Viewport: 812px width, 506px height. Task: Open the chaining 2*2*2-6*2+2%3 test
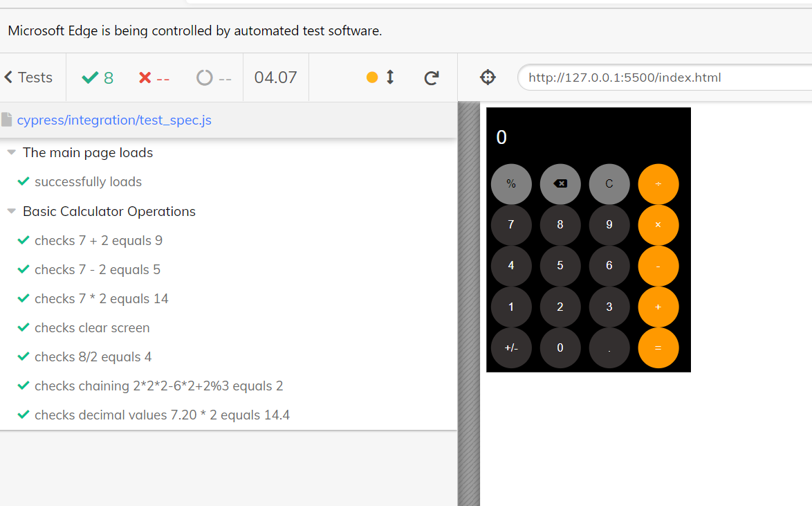coord(159,386)
